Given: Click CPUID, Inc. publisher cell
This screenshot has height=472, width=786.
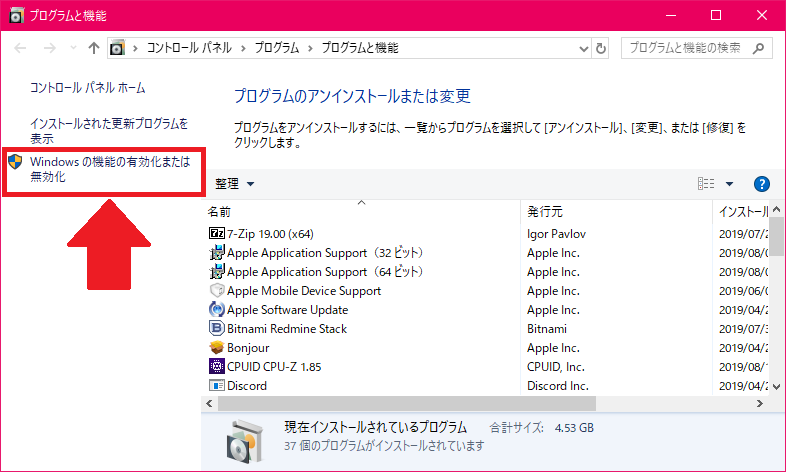Looking at the screenshot, I should [x=556, y=367].
